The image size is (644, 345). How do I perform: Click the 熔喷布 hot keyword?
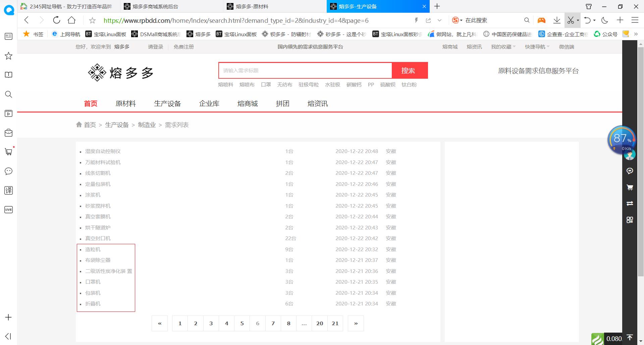coord(247,85)
